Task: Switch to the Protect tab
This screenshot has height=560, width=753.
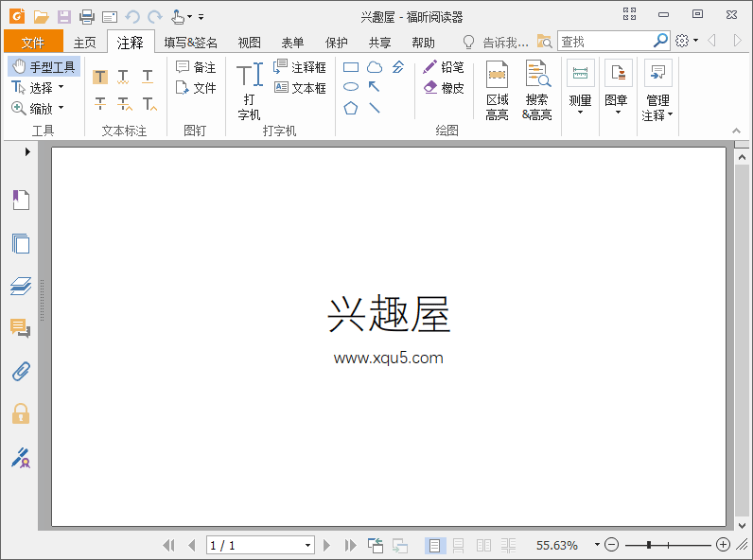Action: pyautogui.click(x=336, y=43)
